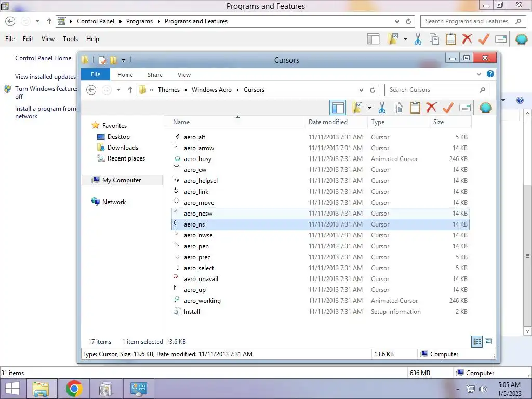The height and width of the screenshot is (399, 532).
Task: Open address bar history dropdown in Cursors window
Action: tap(362, 90)
